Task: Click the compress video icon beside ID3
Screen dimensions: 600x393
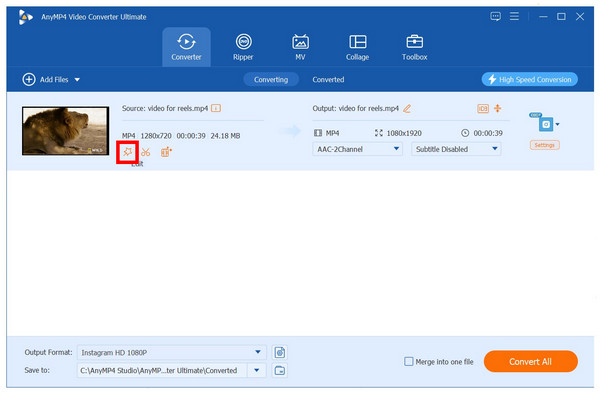Action: tap(497, 108)
